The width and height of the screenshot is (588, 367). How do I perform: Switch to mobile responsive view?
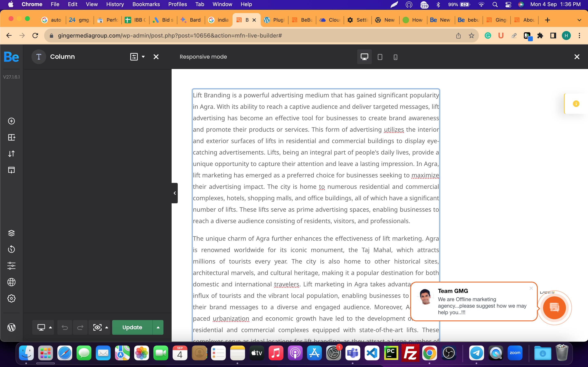coord(395,57)
